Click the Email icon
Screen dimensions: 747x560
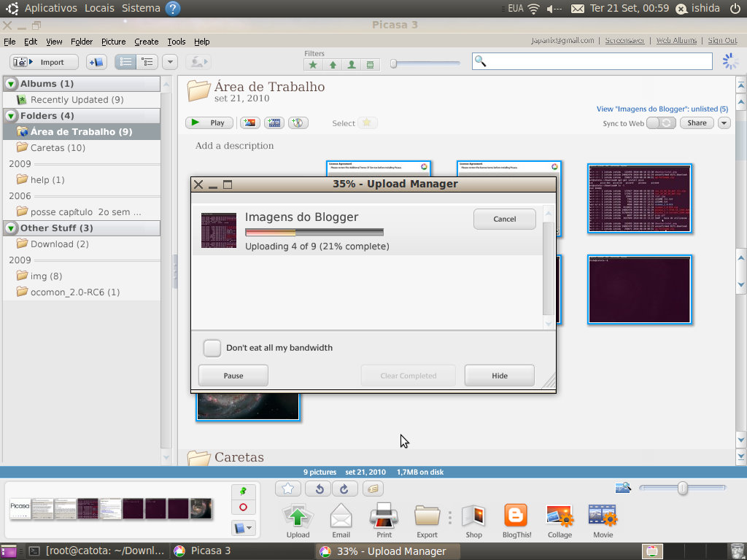[341, 521]
